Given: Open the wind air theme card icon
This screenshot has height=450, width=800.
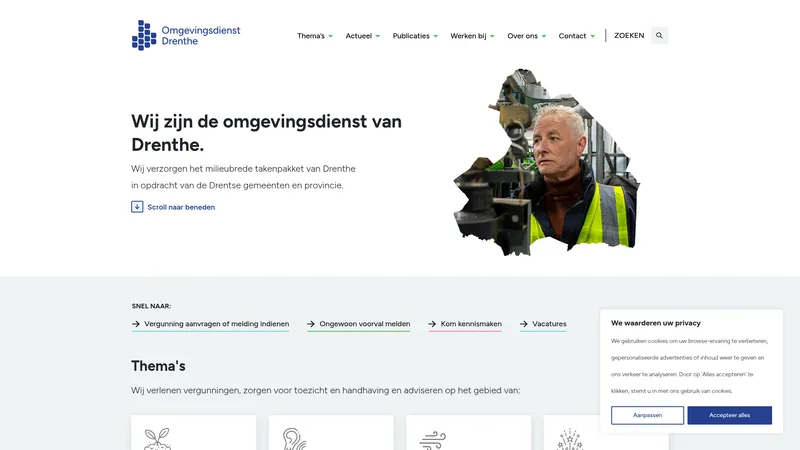Looking at the screenshot, I should 433,440.
